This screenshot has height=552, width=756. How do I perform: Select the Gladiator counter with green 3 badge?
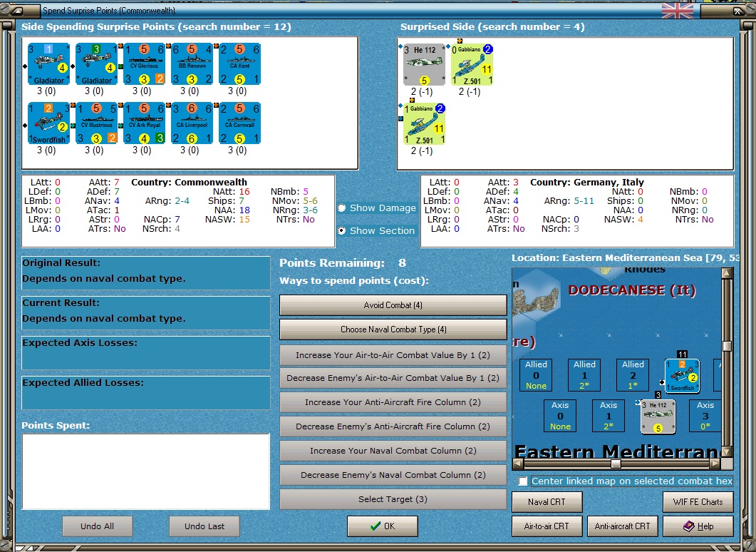click(x=96, y=64)
